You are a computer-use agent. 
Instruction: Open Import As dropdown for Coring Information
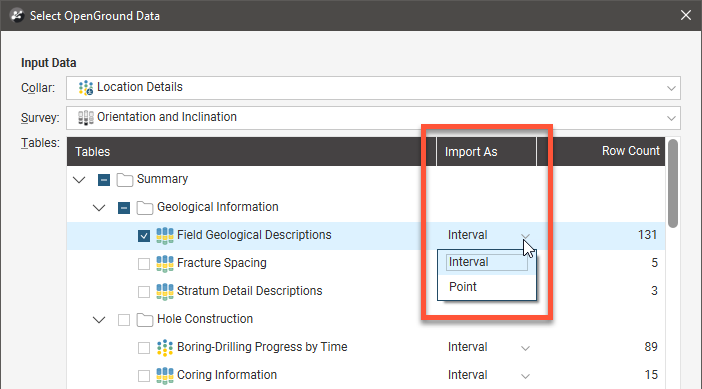pos(525,376)
